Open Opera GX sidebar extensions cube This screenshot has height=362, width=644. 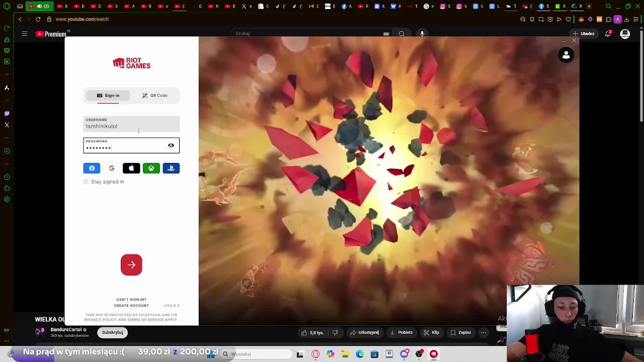coord(7,188)
